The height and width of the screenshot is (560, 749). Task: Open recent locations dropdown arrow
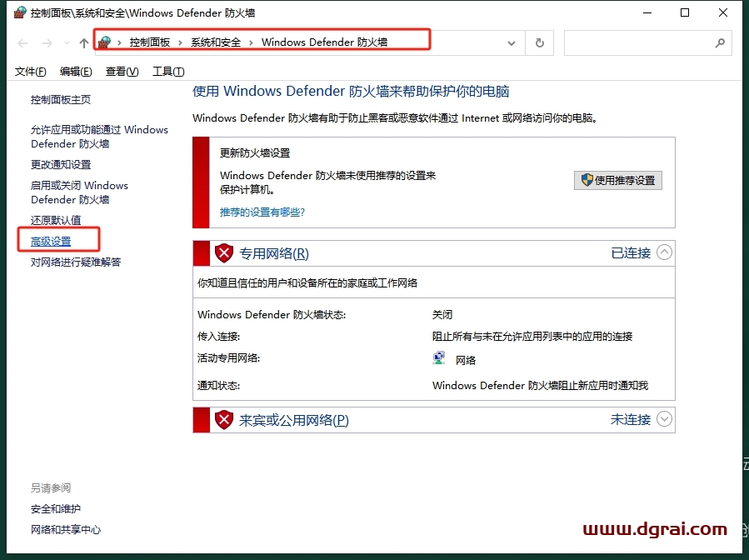pos(67,43)
